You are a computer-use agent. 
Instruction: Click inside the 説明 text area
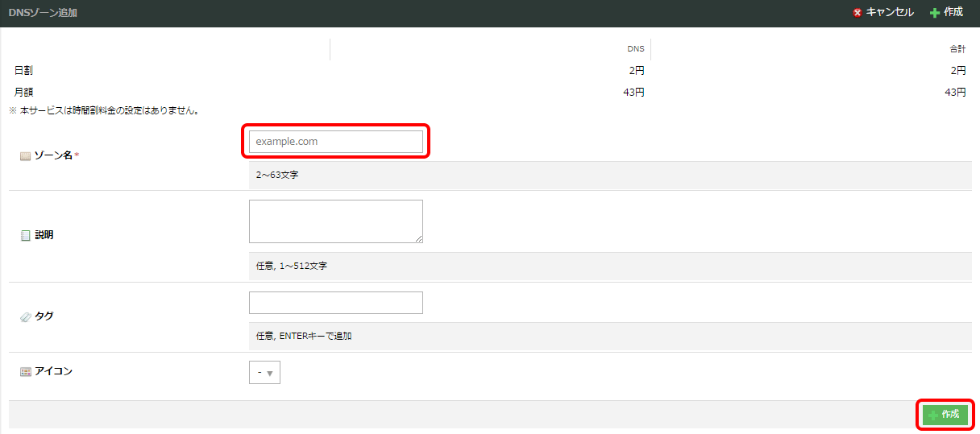coord(335,221)
